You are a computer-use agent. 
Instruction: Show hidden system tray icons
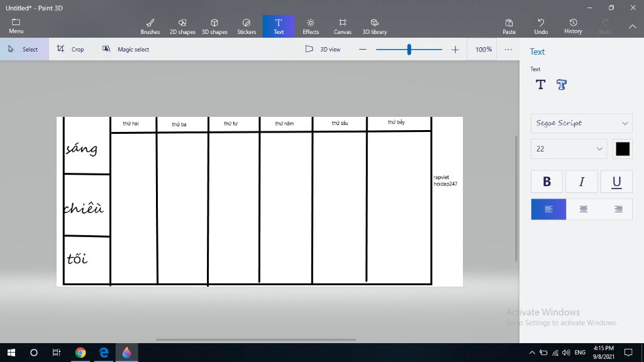pos(532,353)
